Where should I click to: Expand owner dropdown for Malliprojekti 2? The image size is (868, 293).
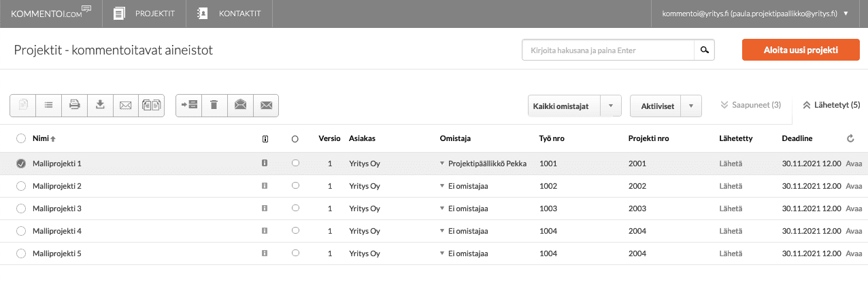pos(442,186)
